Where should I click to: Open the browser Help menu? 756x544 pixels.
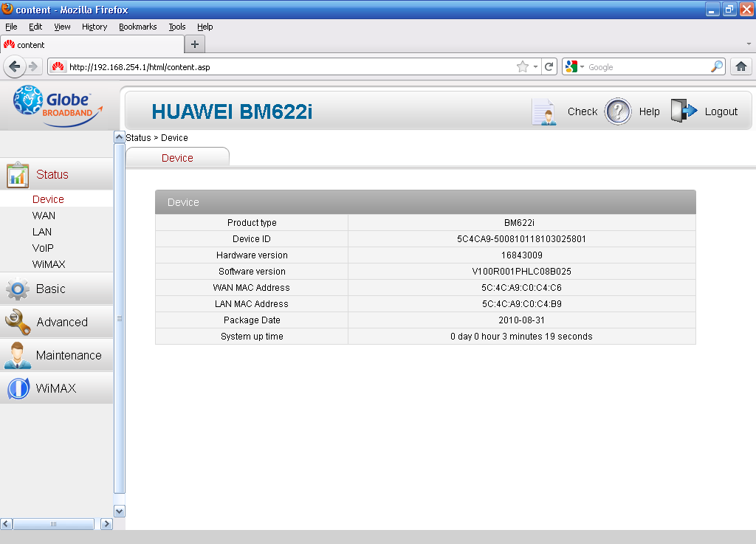[x=205, y=27]
